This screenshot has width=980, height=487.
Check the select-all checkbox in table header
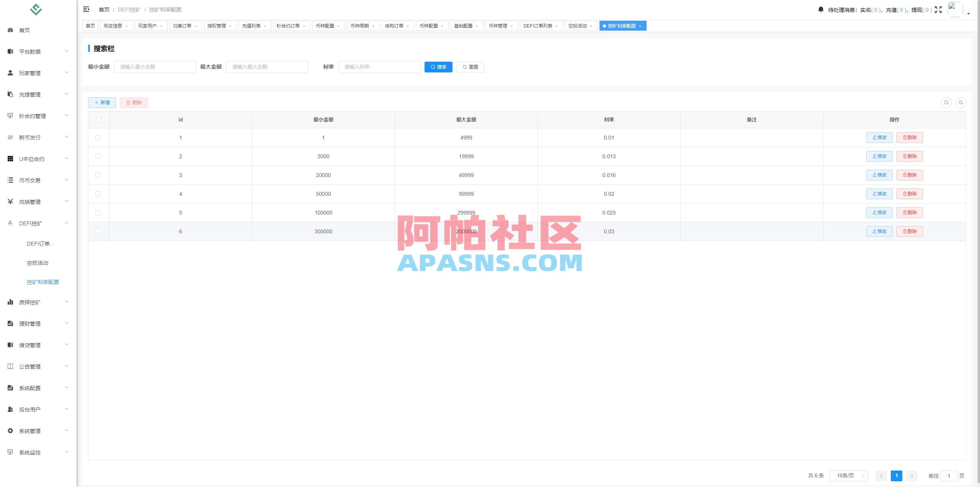[x=99, y=120]
